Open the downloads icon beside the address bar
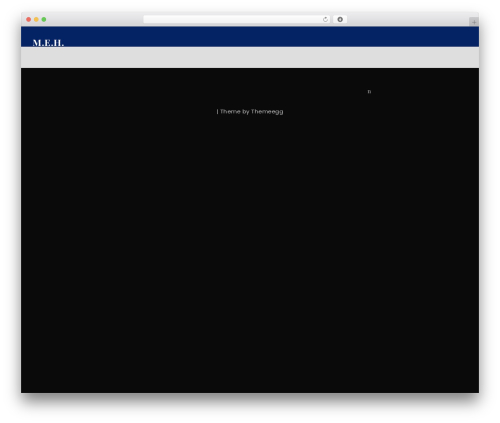Image resolution: width=500 pixels, height=423 pixels. click(340, 19)
